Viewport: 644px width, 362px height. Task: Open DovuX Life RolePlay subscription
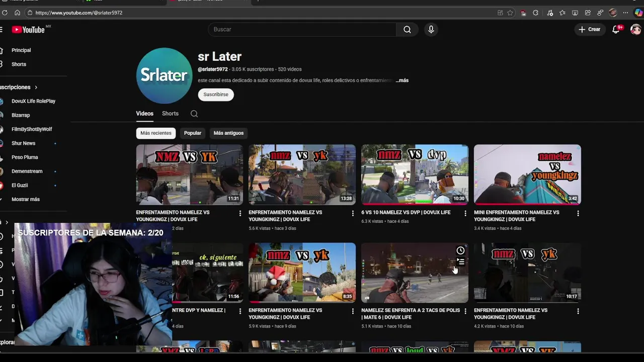coord(33,101)
